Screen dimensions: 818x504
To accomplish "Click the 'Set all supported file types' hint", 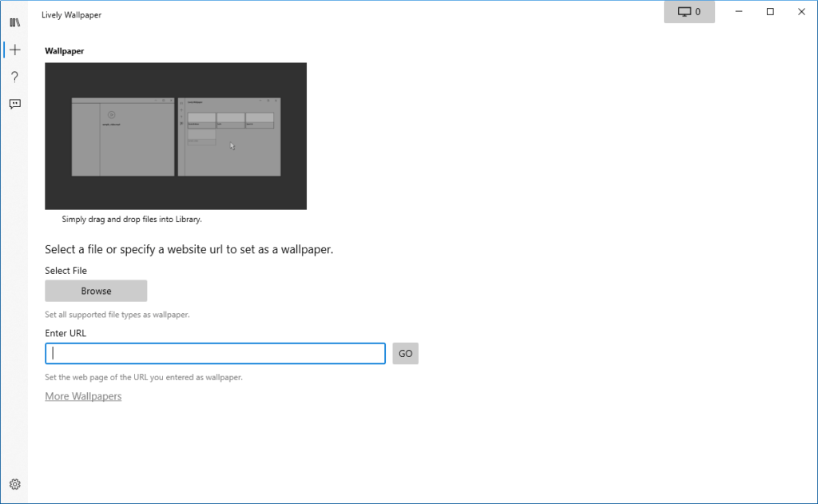I will pos(117,315).
